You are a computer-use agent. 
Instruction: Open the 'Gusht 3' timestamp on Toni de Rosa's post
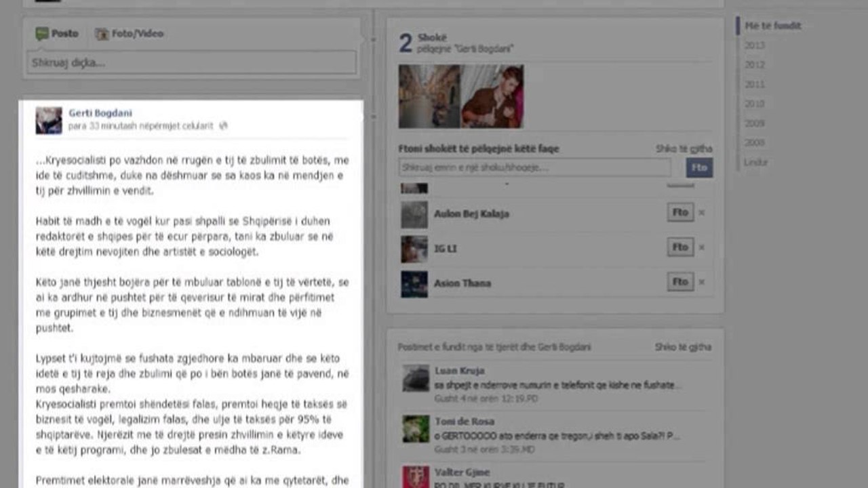(x=486, y=449)
